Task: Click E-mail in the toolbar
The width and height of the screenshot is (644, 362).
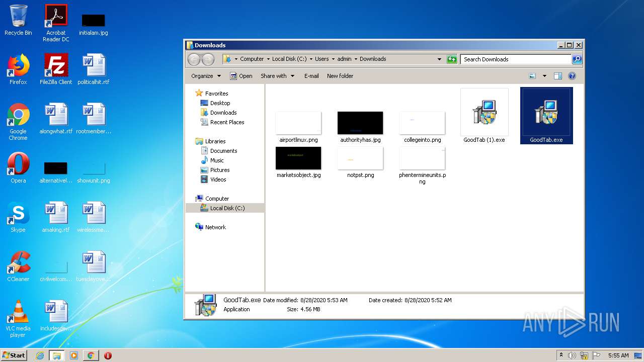Action: [x=311, y=76]
